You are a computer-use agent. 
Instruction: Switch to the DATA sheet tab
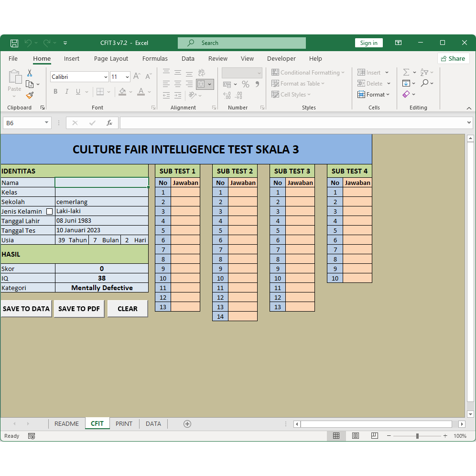pyautogui.click(x=153, y=424)
